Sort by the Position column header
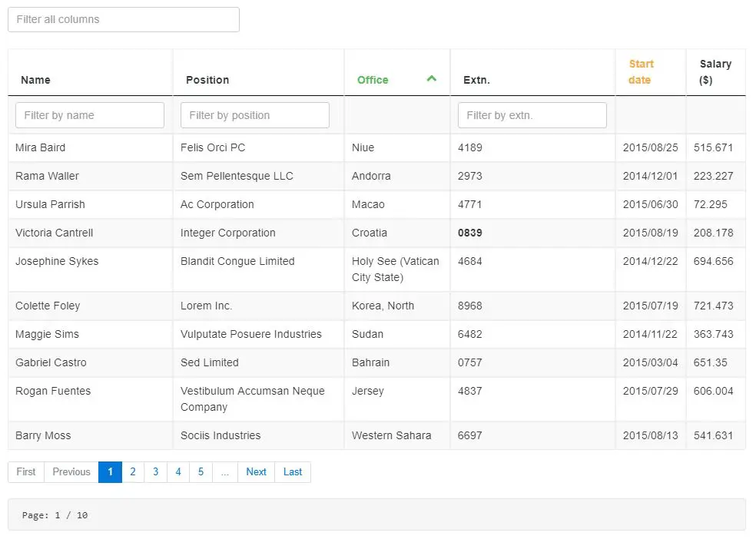The height and width of the screenshot is (539, 756). click(x=205, y=79)
